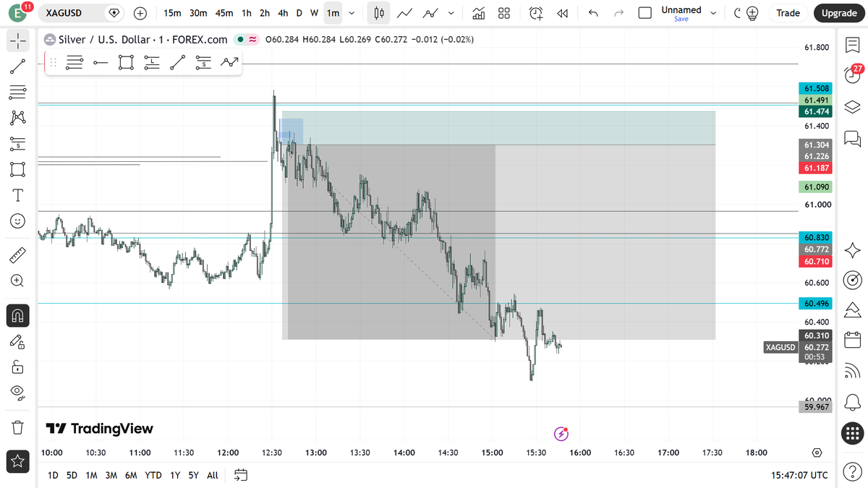The image size is (868, 488).
Task: Open the object tree layers panel
Action: tap(853, 107)
